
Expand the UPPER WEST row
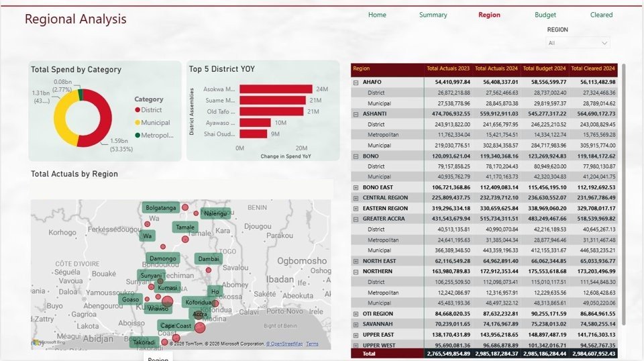coord(356,346)
